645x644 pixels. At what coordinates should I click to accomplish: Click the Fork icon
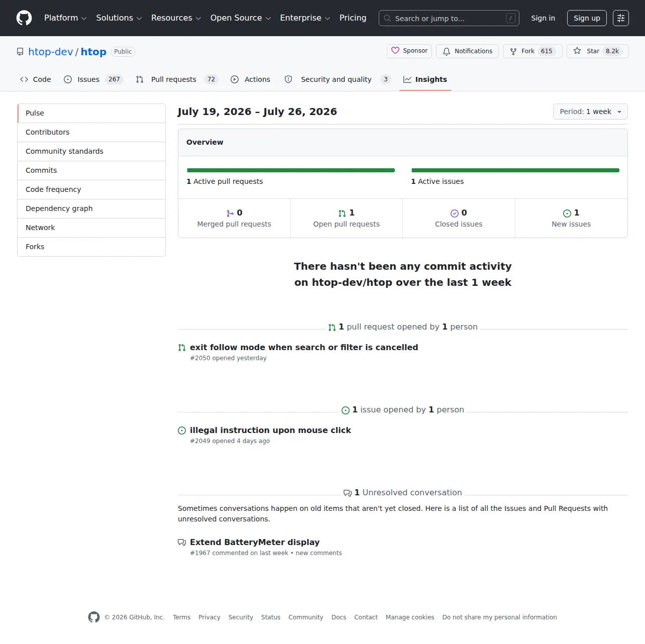point(513,51)
